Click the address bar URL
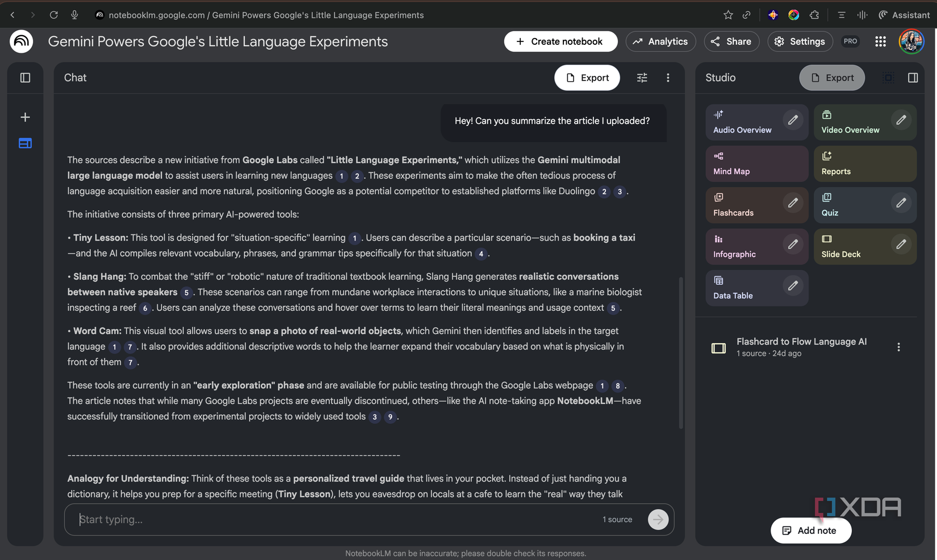 pyautogui.click(x=266, y=15)
